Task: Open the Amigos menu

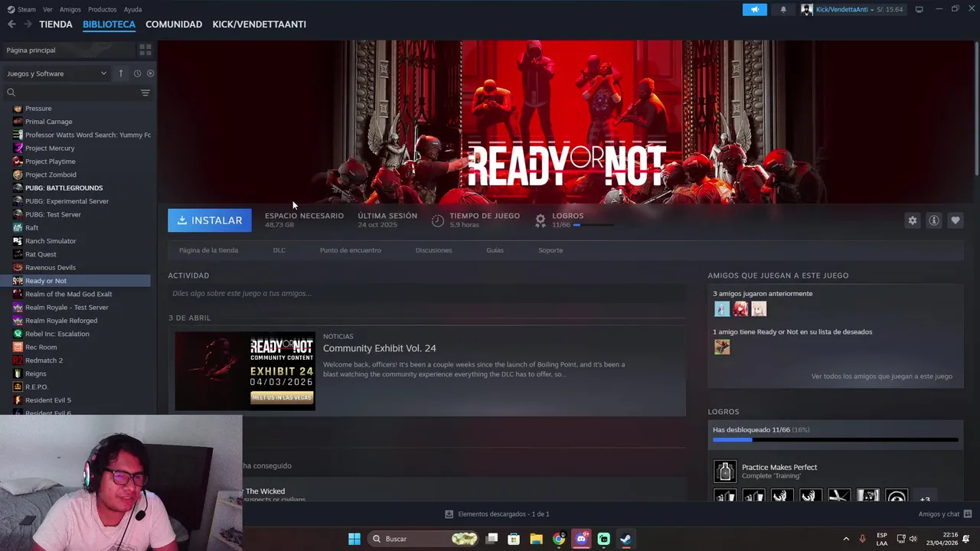Action: point(70,9)
